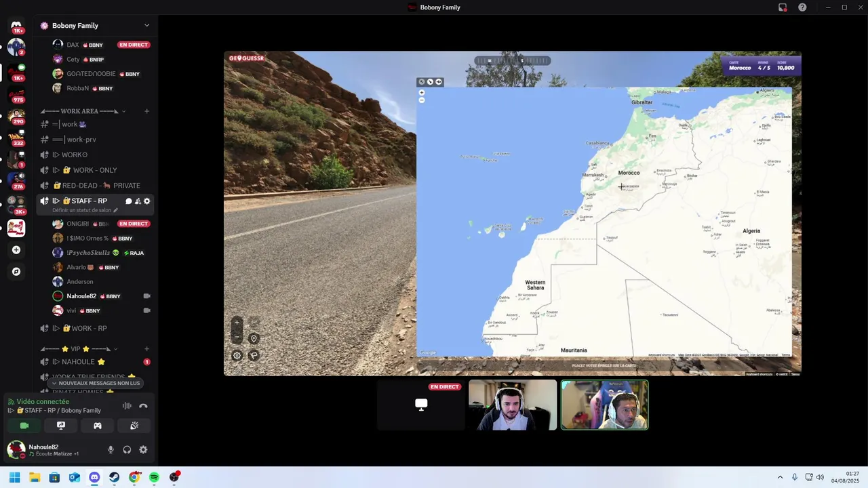Open Discord inbox icon in title bar
Image resolution: width=868 pixels, height=488 pixels.
tap(783, 7)
